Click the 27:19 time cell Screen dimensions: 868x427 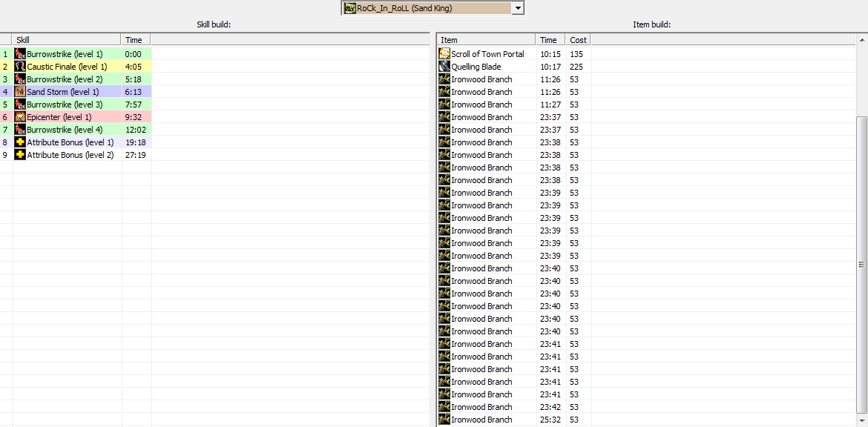point(137,155)
